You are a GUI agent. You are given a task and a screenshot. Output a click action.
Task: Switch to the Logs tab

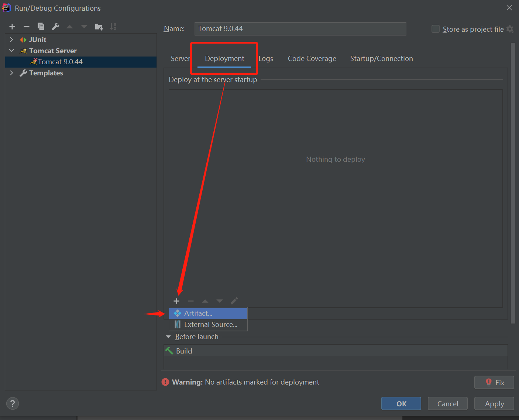pyautogui.click(x=266, y=58)
